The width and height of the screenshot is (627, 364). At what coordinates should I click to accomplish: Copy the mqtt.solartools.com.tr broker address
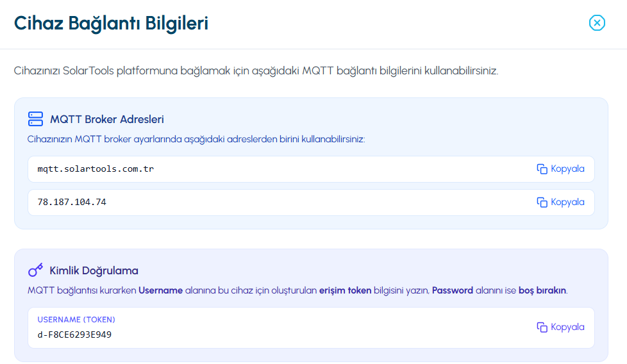coord(560,169)
